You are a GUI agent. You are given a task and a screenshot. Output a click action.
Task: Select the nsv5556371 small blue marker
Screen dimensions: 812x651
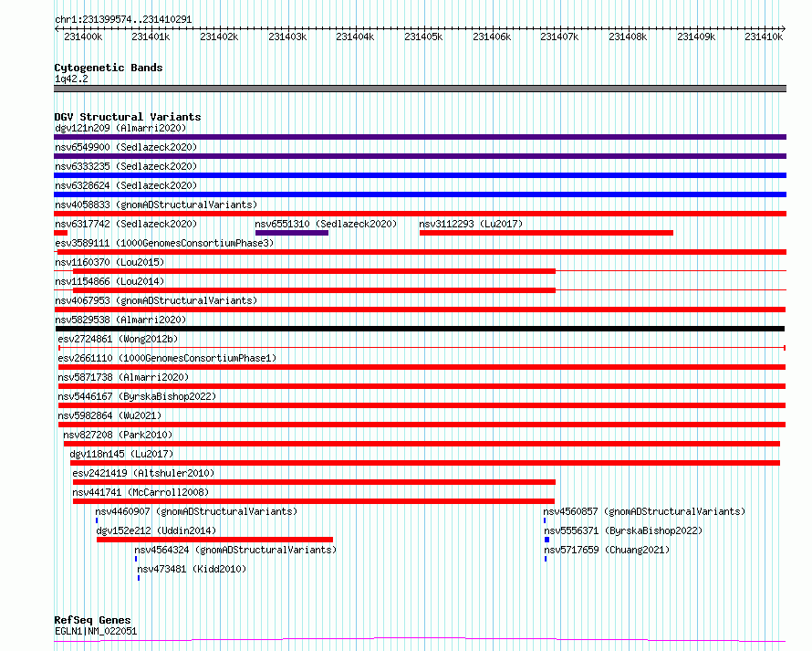pos(547,540)
